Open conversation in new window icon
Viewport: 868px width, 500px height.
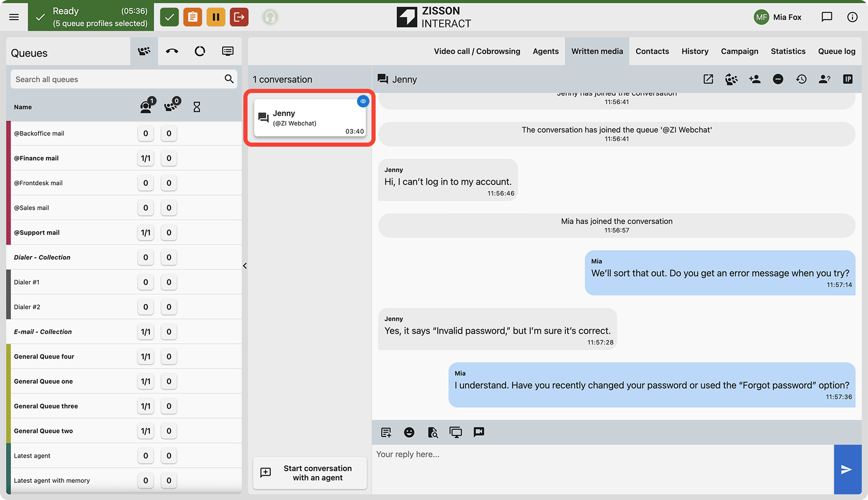pos(708,79)
